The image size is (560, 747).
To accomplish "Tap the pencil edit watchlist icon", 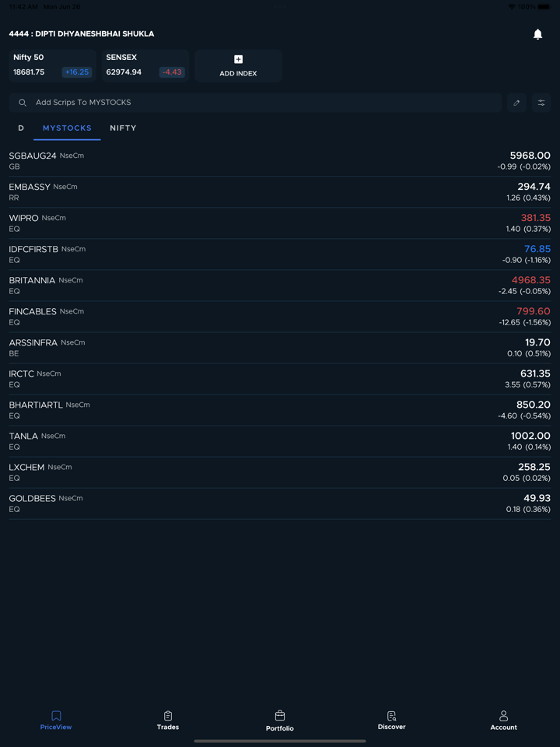I will tap(516, 103).
